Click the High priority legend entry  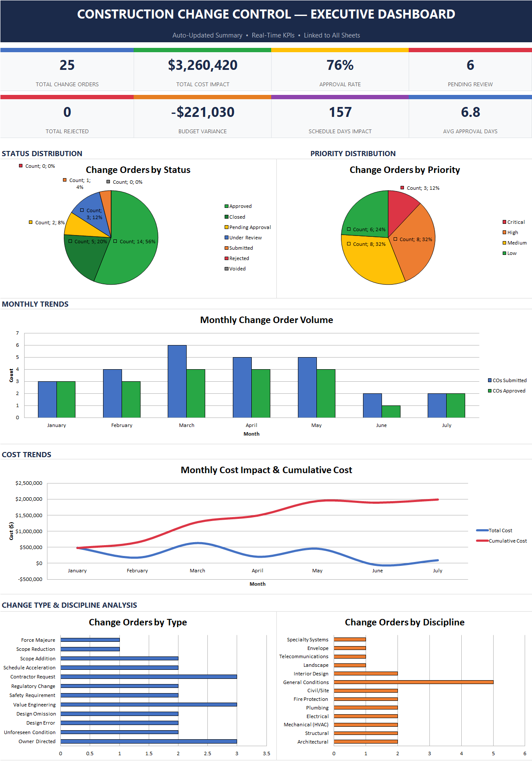click(510, 232)
